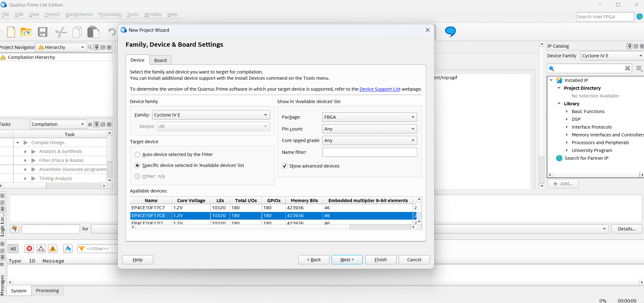Click the Open Project folder icon
This screenshot has height=303, width=644.
coord(26,32)
